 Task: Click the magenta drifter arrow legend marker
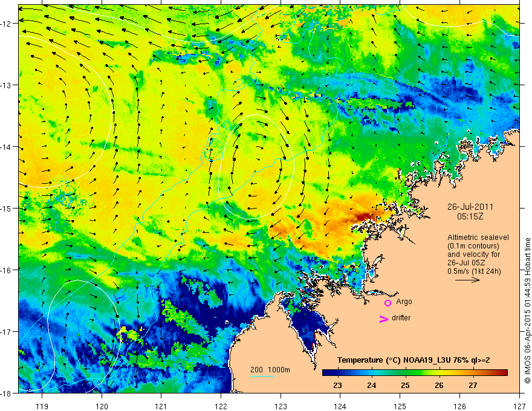pyautogui.click(x=383, y=319)
